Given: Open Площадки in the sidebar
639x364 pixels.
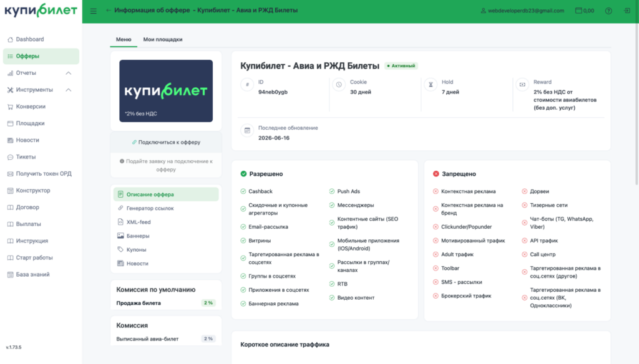Looking at the screenshot, I should [41, 123].
